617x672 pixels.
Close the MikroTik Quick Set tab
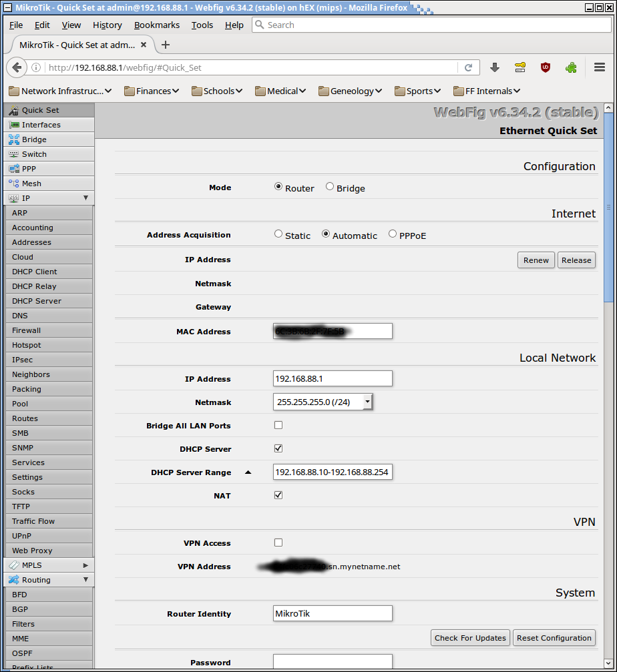pyautogui.click(x=144, y=45)
